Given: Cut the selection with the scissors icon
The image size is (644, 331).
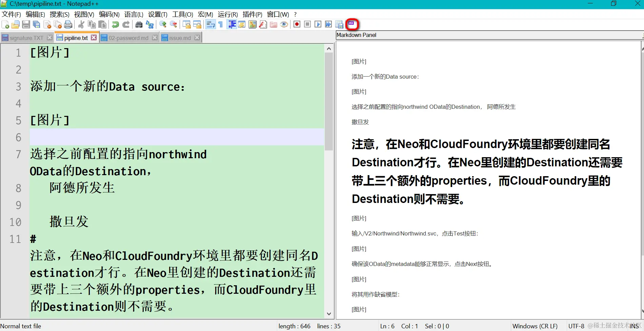Looking at the screenshot, I should [x=81, y=24].
